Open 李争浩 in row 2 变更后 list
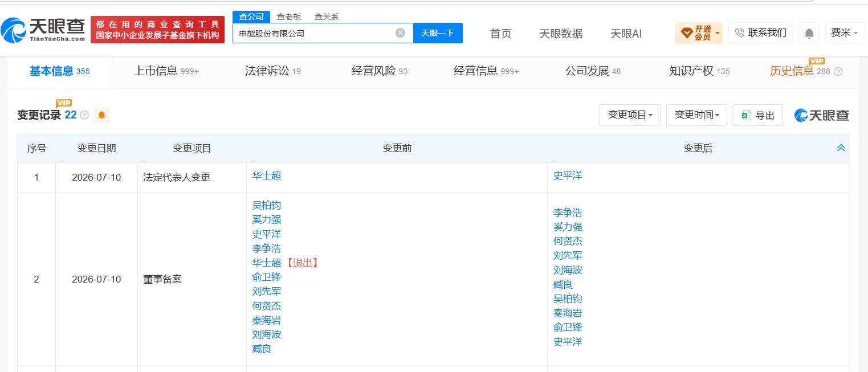 (568, 212)
